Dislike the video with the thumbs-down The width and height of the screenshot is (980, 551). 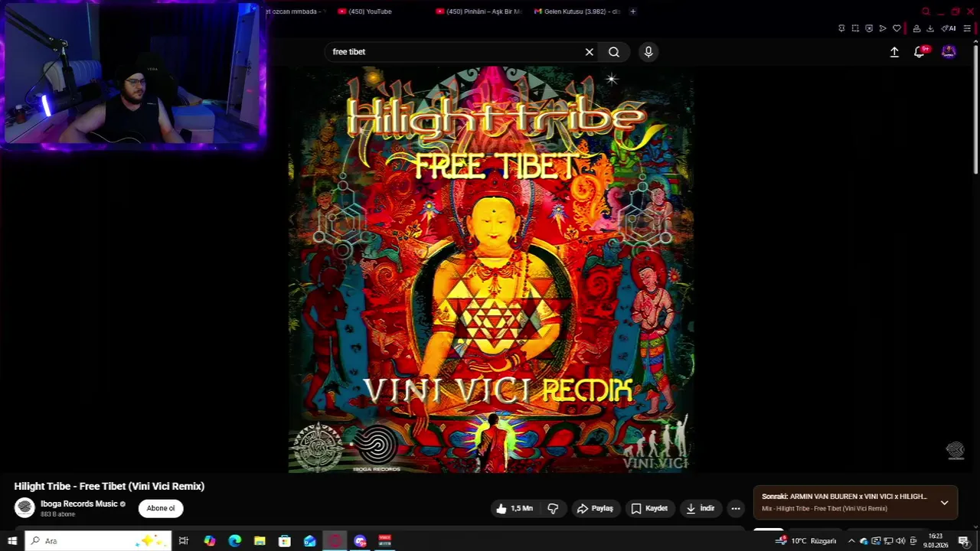coord(553,508)
